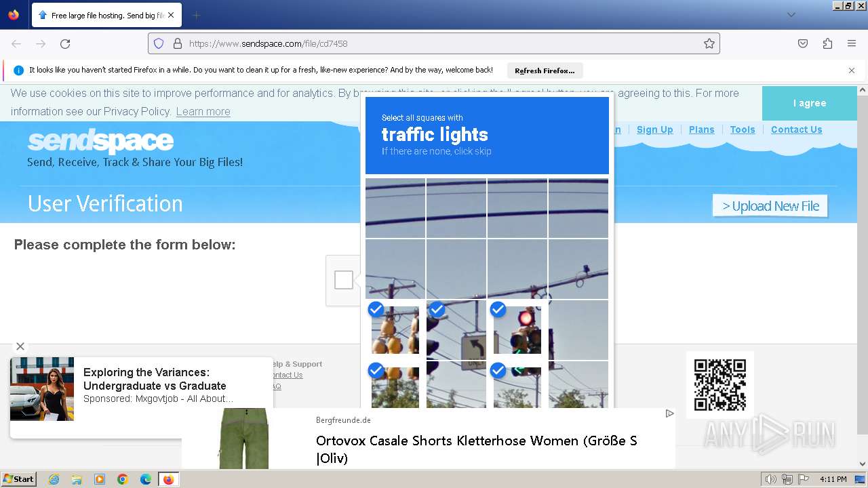This screenshot has height=488, width=868.
Task: Open the network tray icon
Action: click(787, 479)
